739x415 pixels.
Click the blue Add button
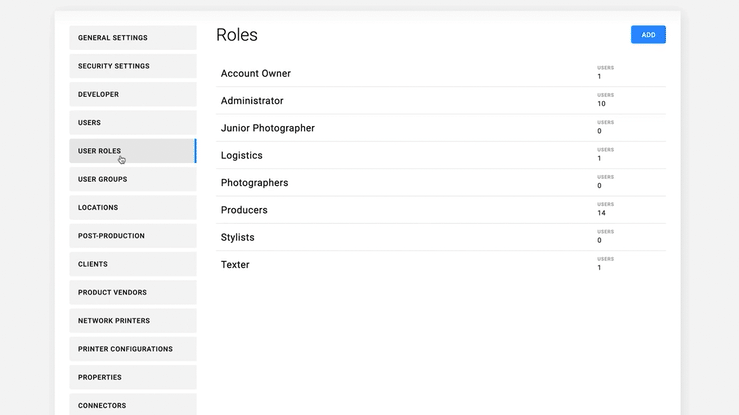[x=648, y=35]
